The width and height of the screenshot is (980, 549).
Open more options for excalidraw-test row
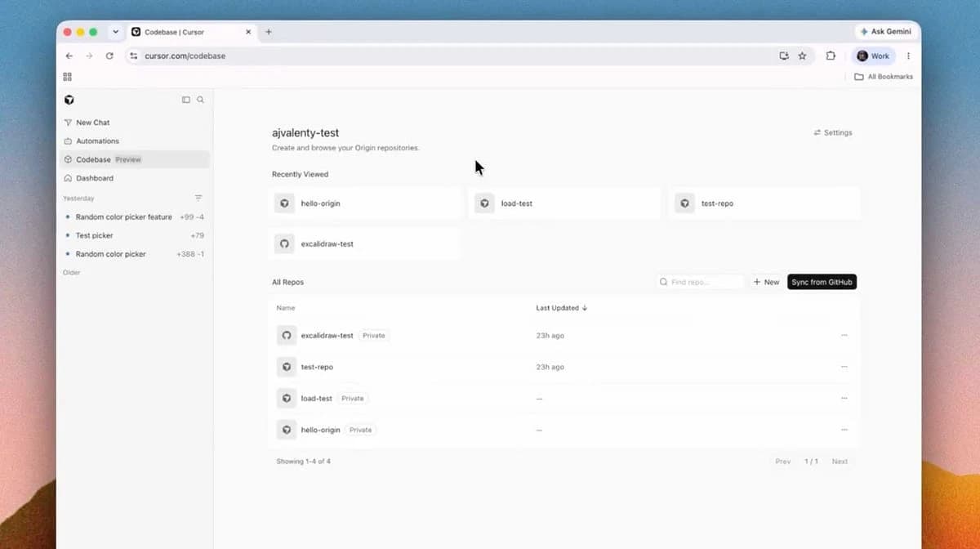click(x=844, y=336)
